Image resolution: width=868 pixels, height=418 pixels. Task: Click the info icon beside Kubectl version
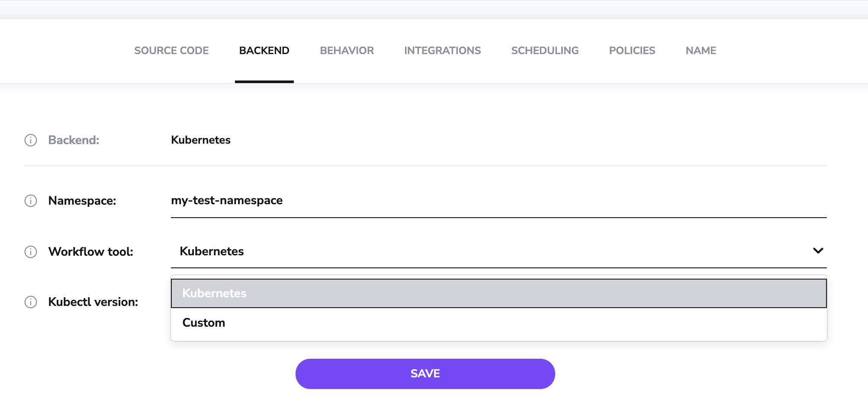coord(31,302)
